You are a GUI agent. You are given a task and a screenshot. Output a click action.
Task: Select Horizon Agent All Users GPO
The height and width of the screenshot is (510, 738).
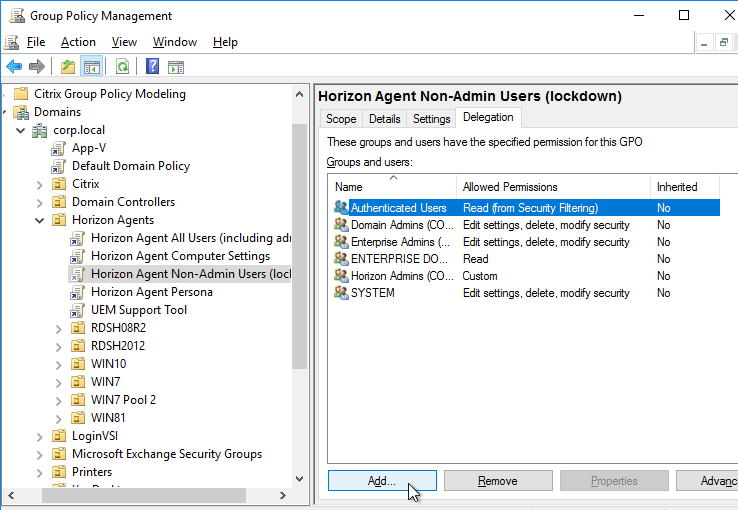click(x=191, y=238)
